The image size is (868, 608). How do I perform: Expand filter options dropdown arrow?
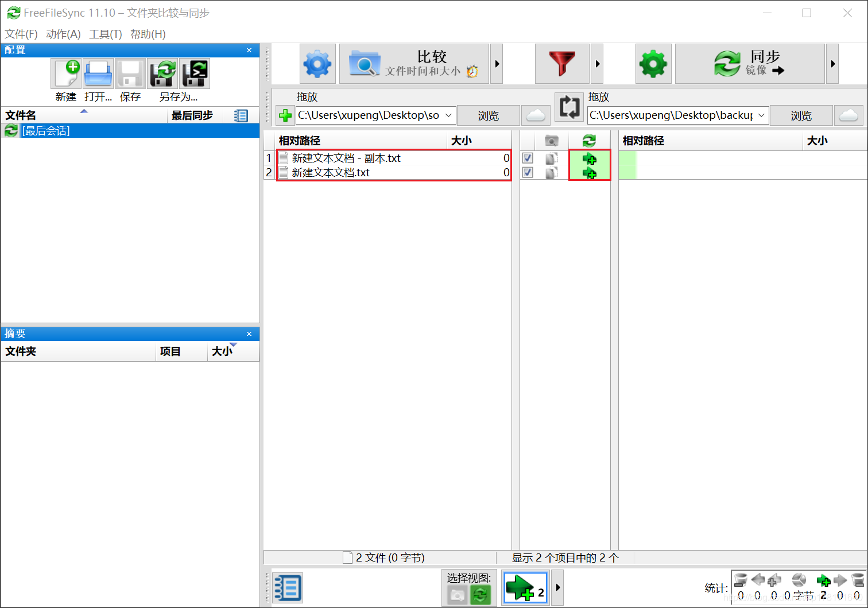[597, 64]
